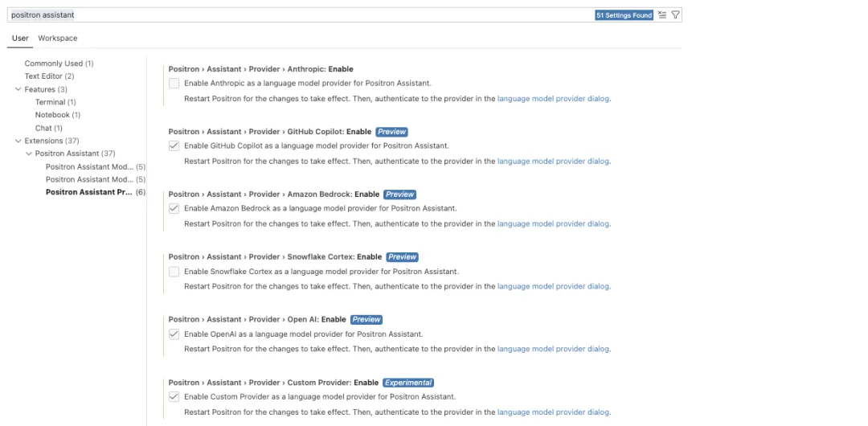Select Positron Assistant Pr... (6) entry
This screenshot has height=426, width=868.
point(96,192)
